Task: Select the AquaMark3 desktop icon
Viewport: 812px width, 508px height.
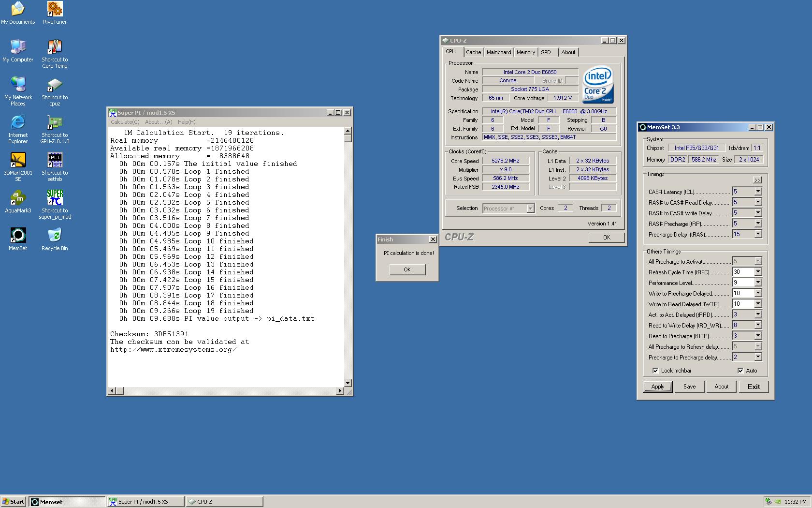Action: coord(18,201)
